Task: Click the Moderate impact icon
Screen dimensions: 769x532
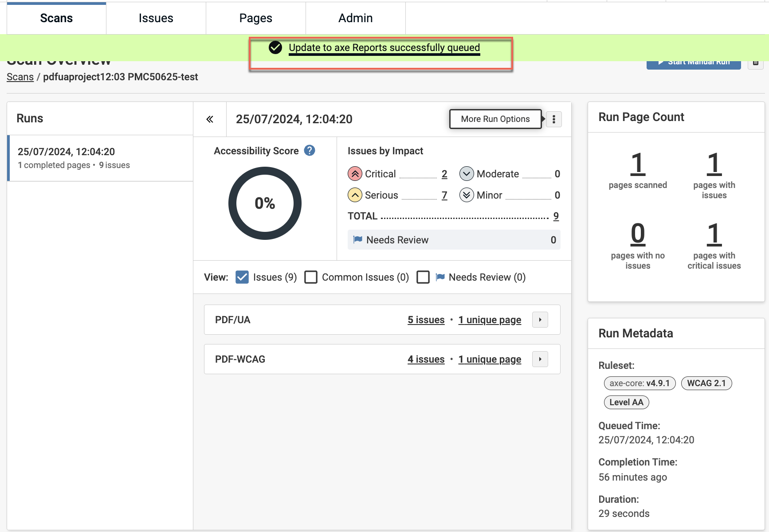Action: coord(467,174)
